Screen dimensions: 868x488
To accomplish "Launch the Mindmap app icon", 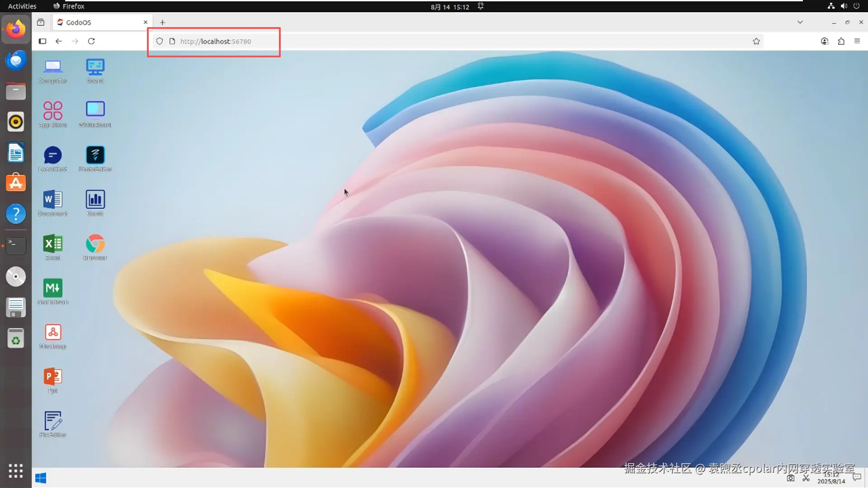I will click(53, 336).
